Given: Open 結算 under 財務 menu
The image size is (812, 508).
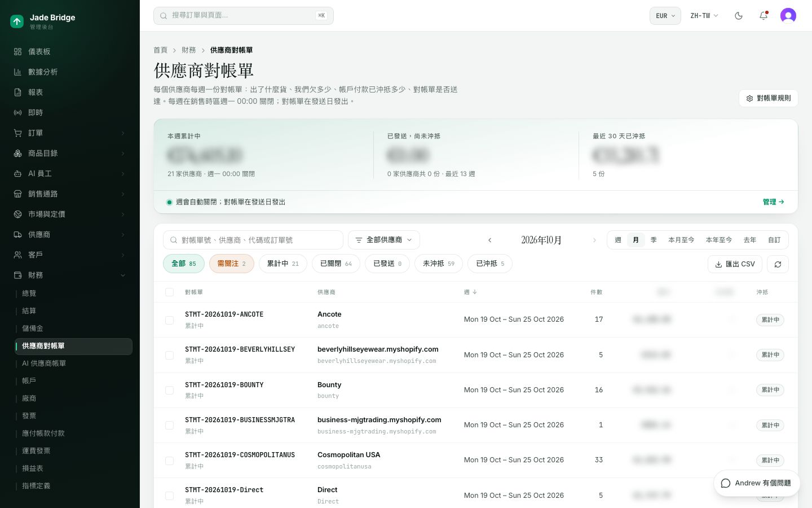Looking at the screenshot, I should pyautogui.click(x=73, y=311).
